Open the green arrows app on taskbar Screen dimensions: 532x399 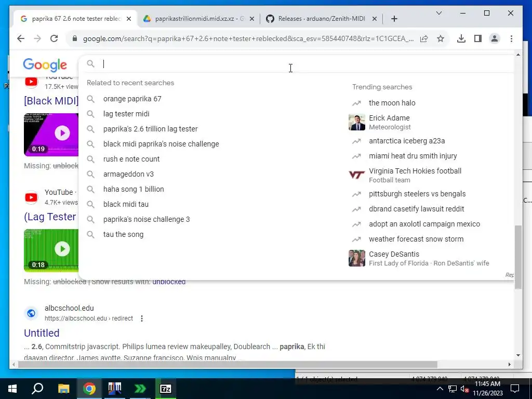140,389
